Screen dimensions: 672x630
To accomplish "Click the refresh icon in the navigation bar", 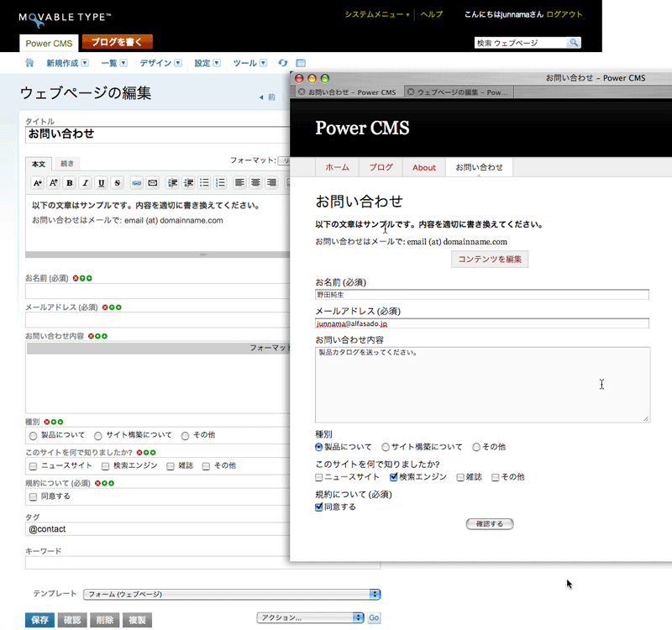I will pos(283,63).
